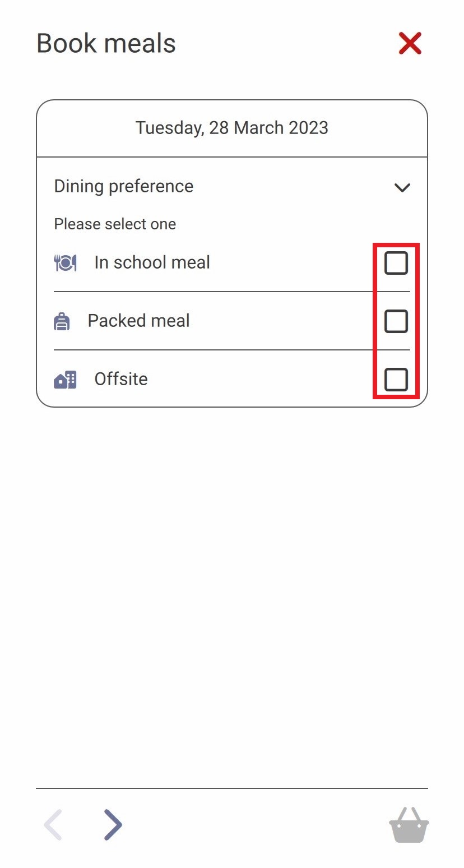The width and height of the screenshot is (464, 868).
Task: Click the fork and plate icon
Action: tap(65, 262)
